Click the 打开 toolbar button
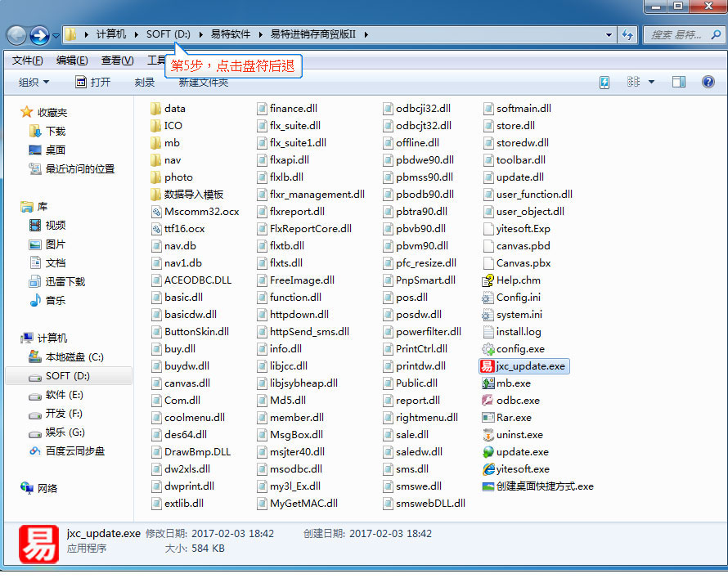Viewport: 728px width, 578px height. (92, 82)
